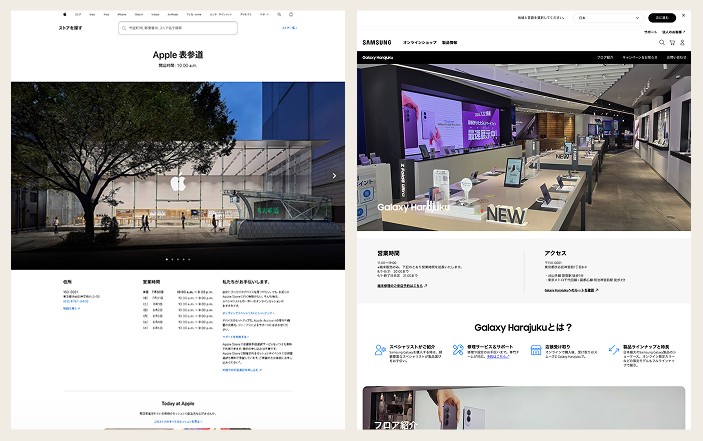
Task: Click ストアを探す heading on Apple page
Action: click(x=70, y=28)
